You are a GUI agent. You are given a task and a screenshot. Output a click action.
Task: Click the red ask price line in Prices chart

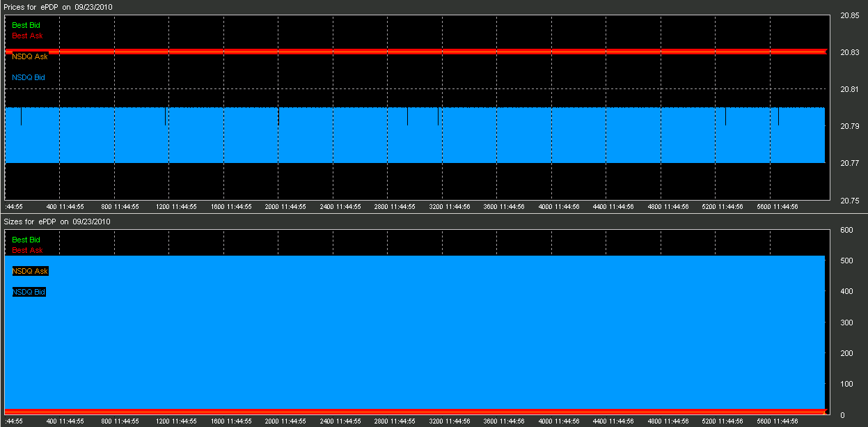tap(416, 52)
